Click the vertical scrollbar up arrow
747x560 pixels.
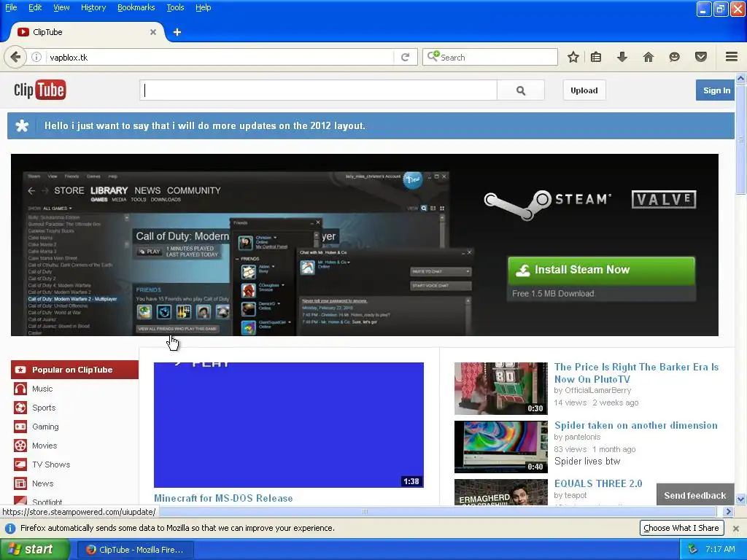[740, 77]
